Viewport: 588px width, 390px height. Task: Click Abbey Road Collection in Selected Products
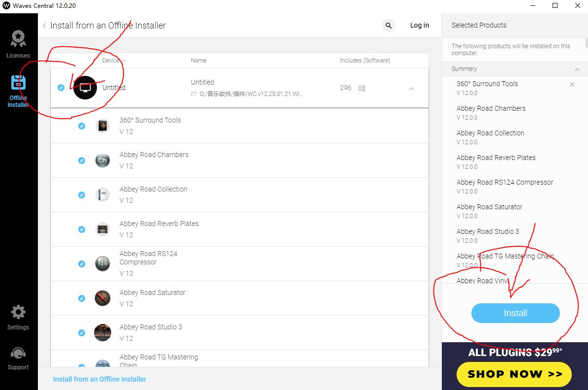click(x=490, y=133)
